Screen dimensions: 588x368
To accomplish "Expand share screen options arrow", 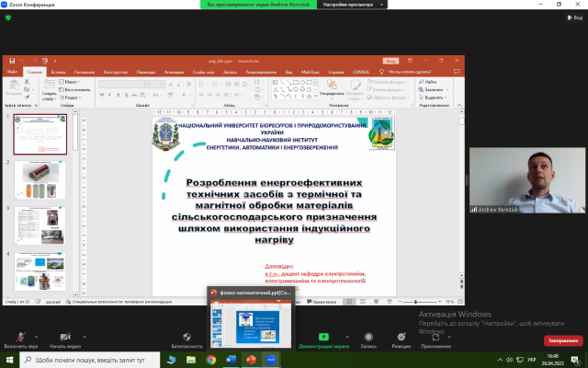I will pos(347,337).
